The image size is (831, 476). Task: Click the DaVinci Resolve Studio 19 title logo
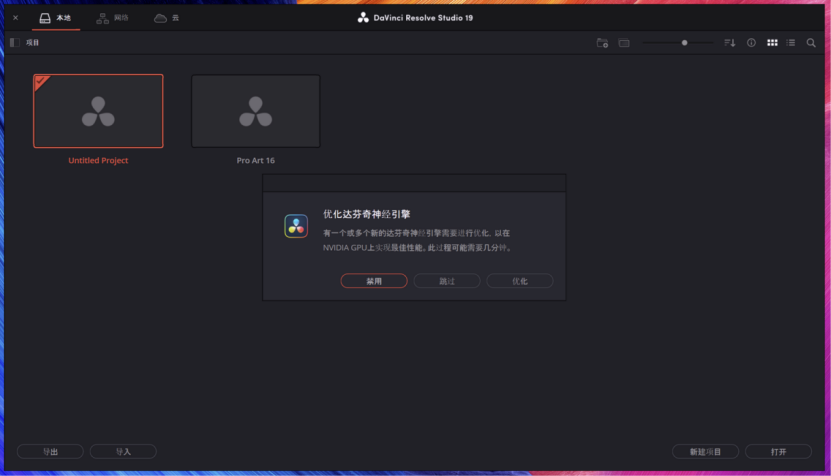pyautogui.click(x=363, y=17)
